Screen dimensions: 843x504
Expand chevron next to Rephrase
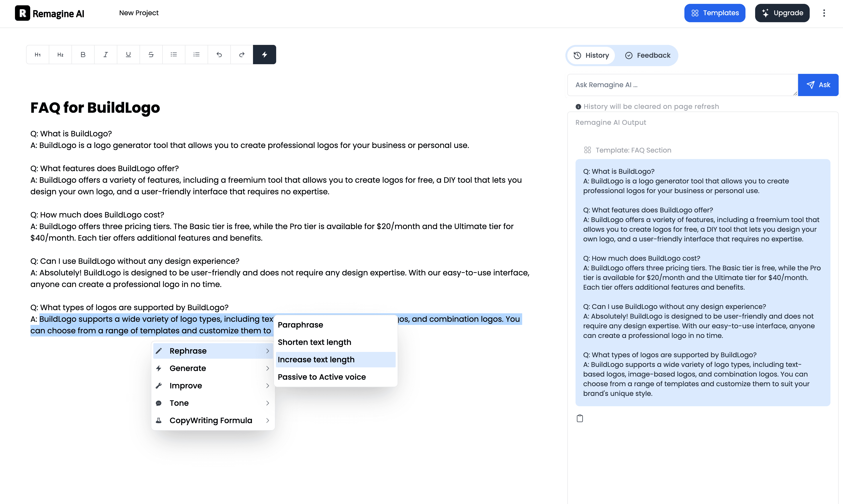(x=268, y=351)
